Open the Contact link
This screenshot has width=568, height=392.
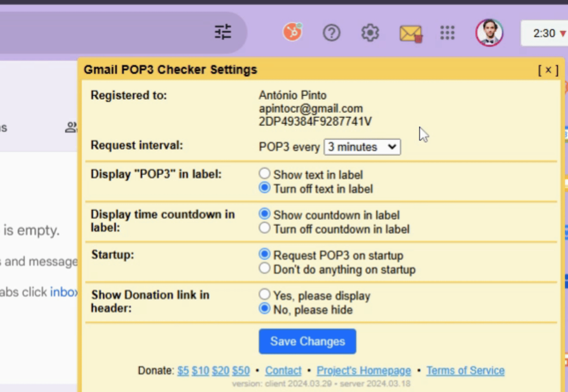coord(283,370)
